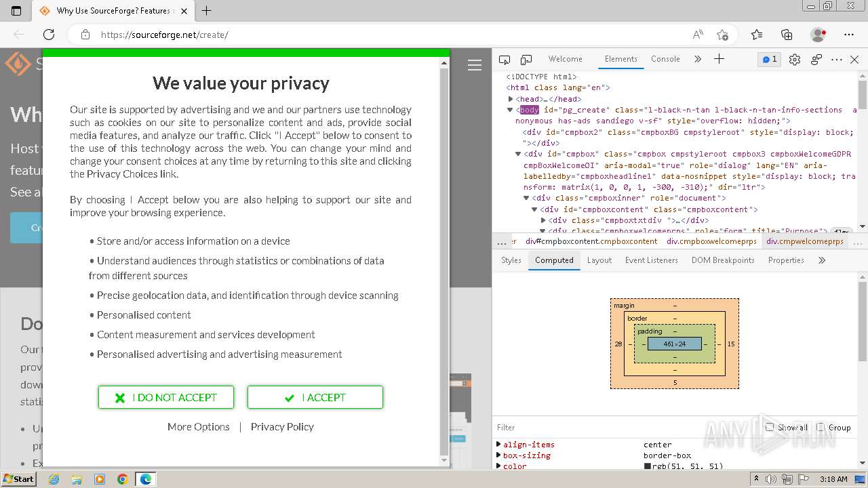
Task: Select the inspect element picker icon
Action: tap(505, 60)
